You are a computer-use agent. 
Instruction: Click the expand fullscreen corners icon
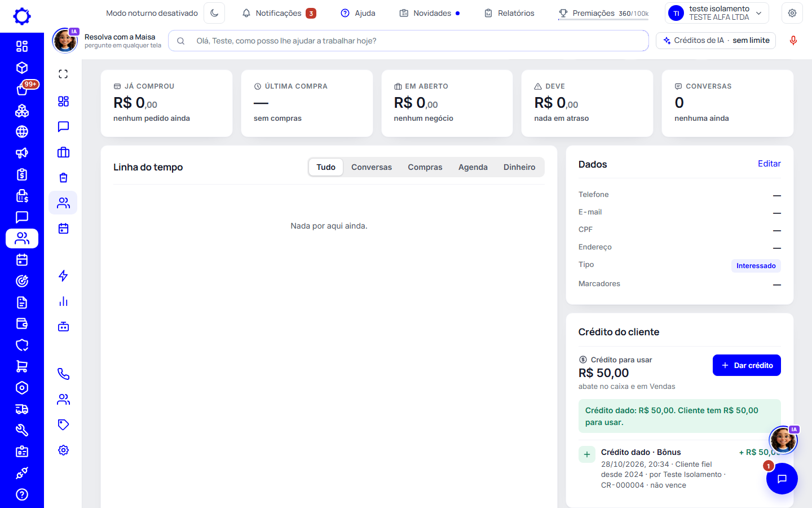(63, 74)
